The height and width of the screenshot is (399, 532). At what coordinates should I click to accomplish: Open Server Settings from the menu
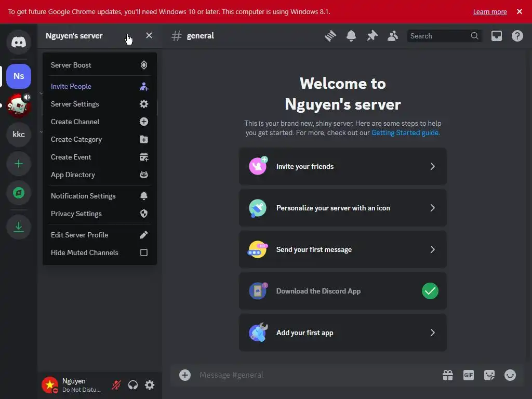(99, 104)
